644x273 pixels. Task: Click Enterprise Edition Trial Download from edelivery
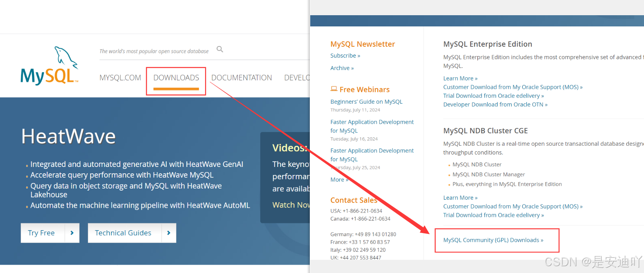click(494, 96)
